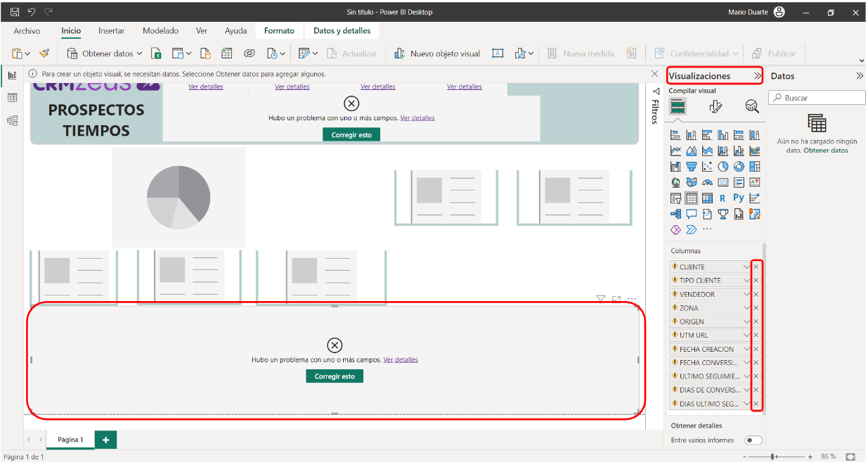Image resolution: width=868 pixels, height=465 pixels.
Task: Switch to the Modelado ribbon tab
Action: coord(160,31)
